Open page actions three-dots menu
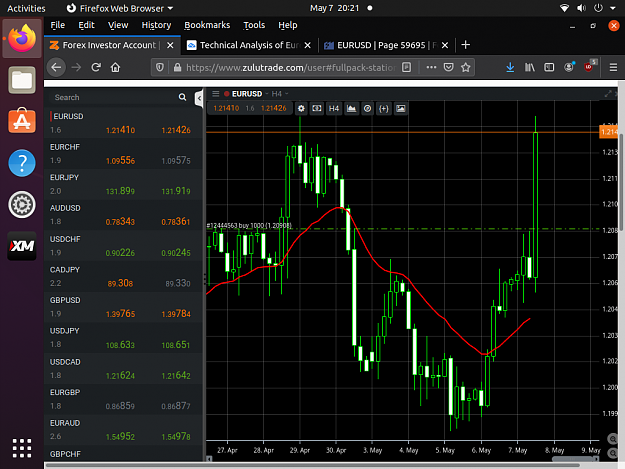625x469 pixels. (431, 67)
